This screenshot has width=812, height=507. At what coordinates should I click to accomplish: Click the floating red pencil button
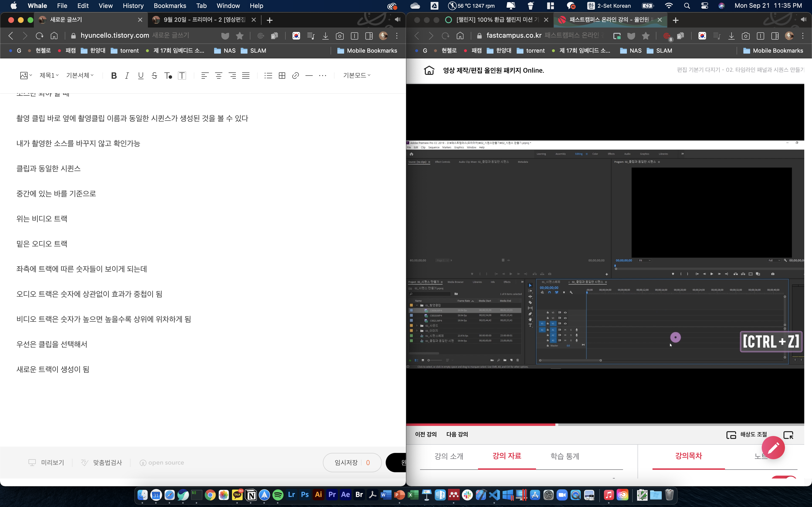pyautogui.click(x=773, y=448)
